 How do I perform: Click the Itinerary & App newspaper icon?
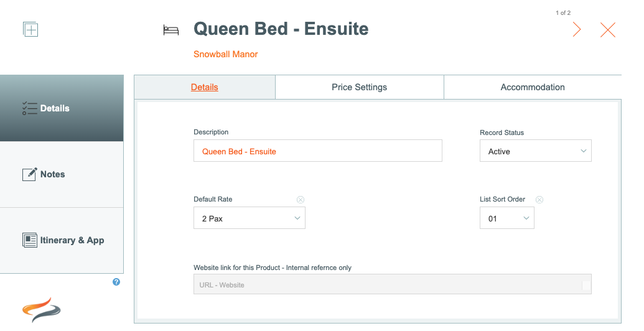[30, 240]
